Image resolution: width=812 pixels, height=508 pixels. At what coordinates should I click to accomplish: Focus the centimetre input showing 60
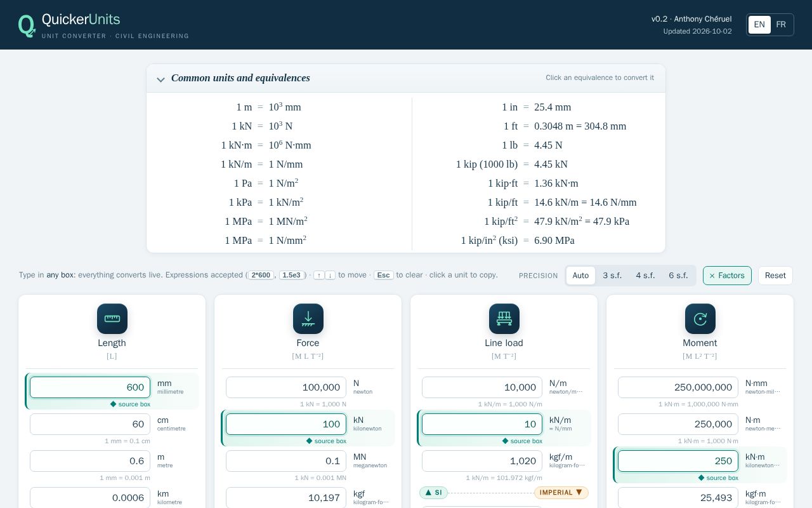pyautogui.click(x=90, y=424)
